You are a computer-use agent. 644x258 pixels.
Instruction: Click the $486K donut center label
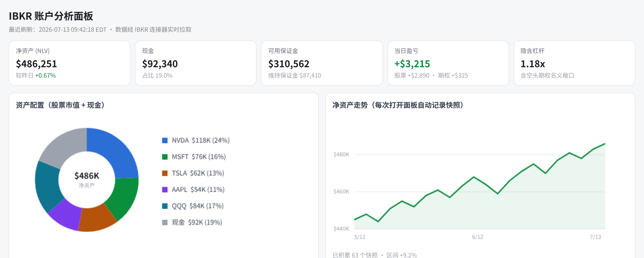pos(87,176)
